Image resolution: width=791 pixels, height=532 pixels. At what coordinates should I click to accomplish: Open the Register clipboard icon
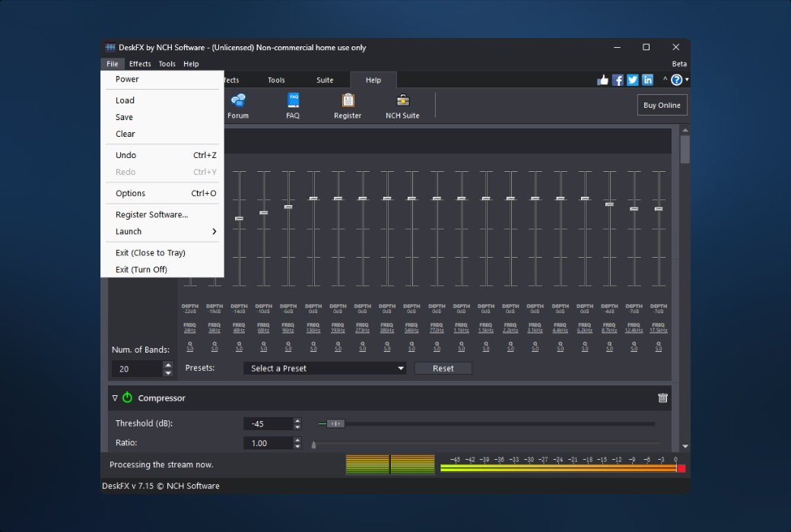[x=348, y=105]
